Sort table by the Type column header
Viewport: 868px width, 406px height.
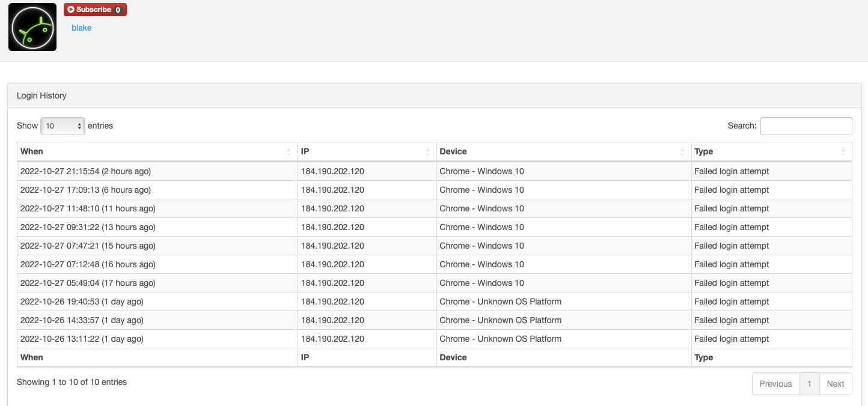[771, 151]
